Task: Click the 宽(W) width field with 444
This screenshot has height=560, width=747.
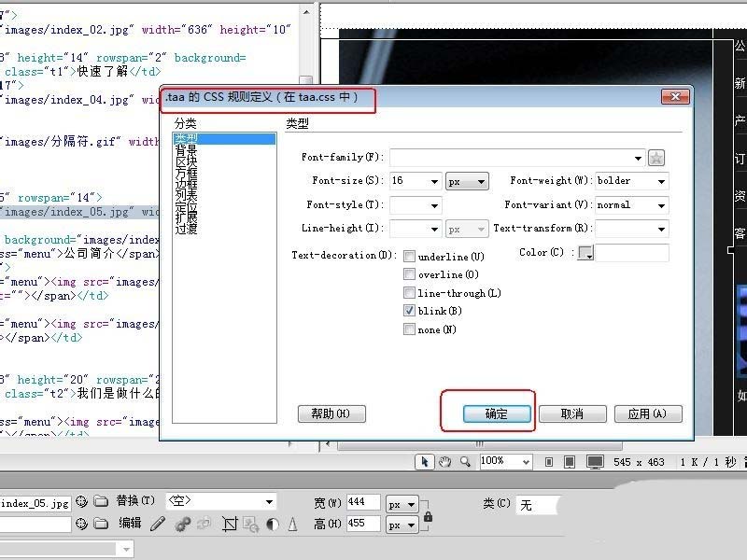Action: click(x=363, y=502)
